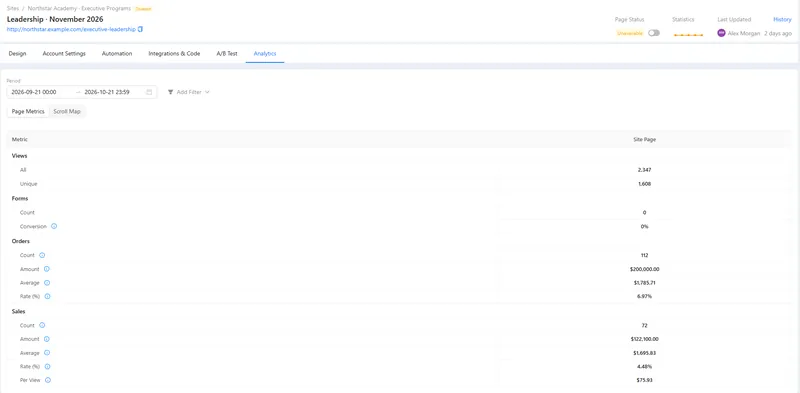Click Alex Morgan's avatar icon
Screen dimensions: 800x393
tap(721, 33)
